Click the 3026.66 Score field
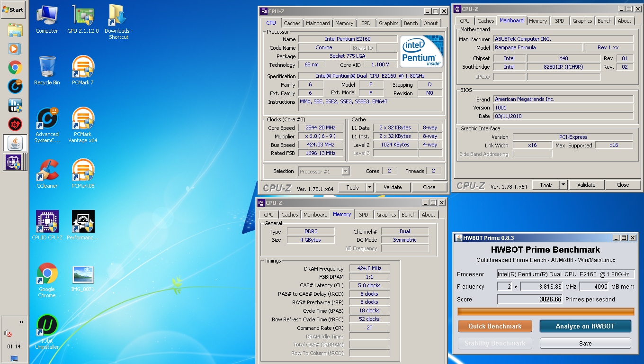644x364 pixels. [530, 299]
